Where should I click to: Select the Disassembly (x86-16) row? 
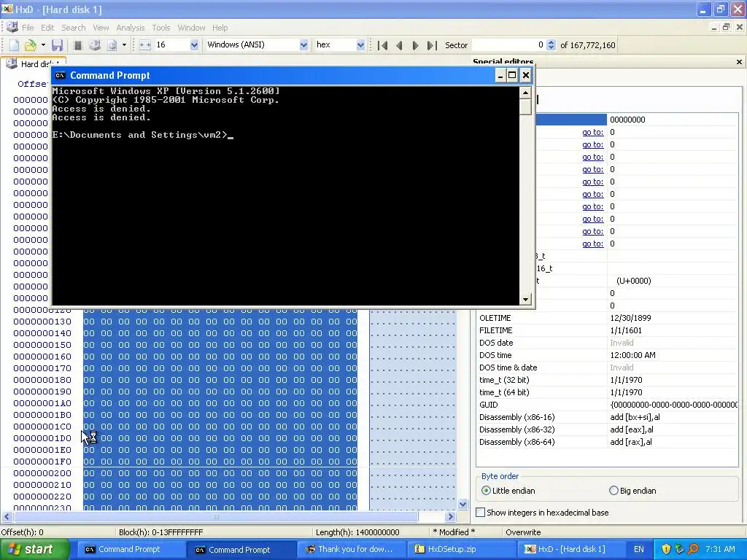608,416
